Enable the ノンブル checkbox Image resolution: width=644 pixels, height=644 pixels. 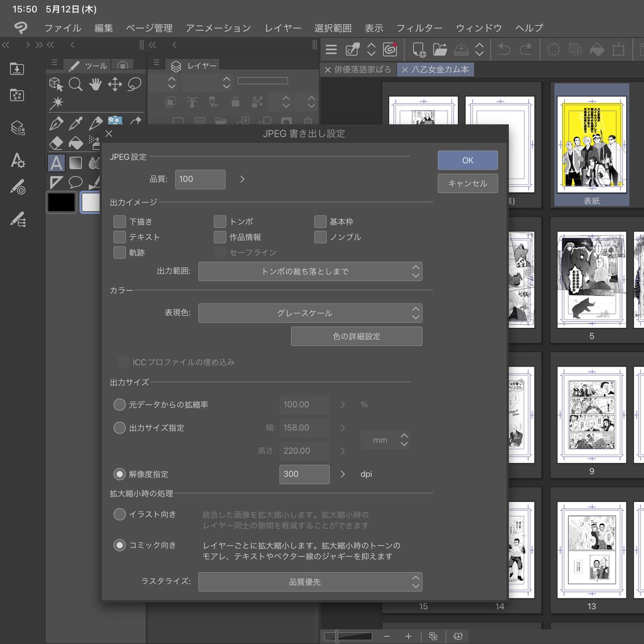(x=320, y=237)
